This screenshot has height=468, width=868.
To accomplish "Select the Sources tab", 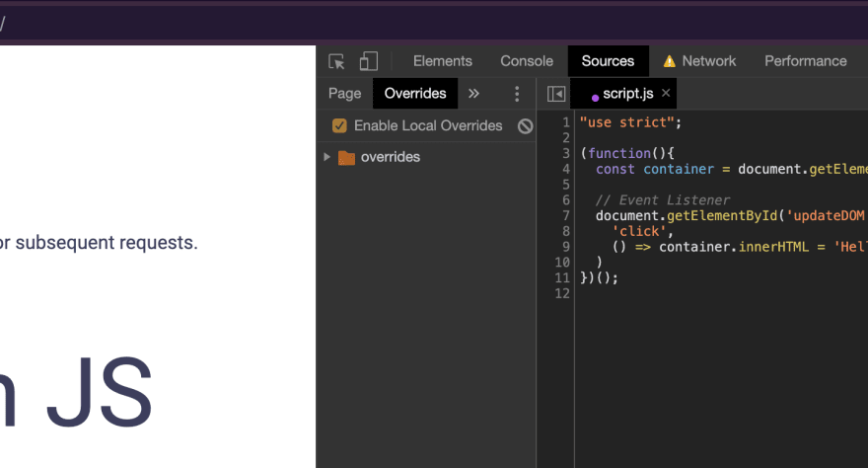I will coord(608,61).
